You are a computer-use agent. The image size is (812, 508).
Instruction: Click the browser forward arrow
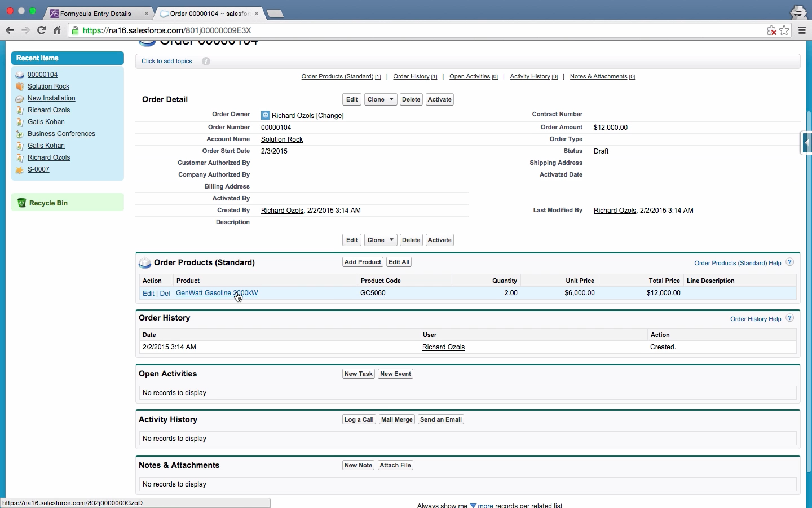25,30
